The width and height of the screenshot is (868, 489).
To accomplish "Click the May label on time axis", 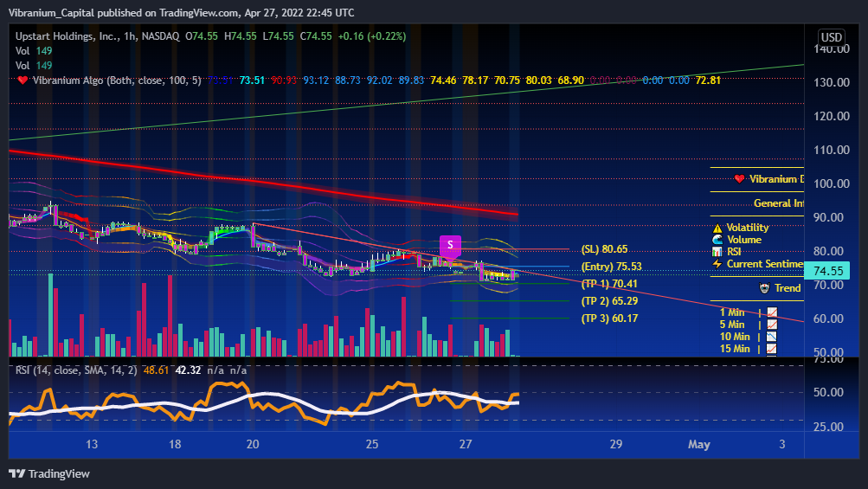I will pyautogui.click(x=699, y=444).
